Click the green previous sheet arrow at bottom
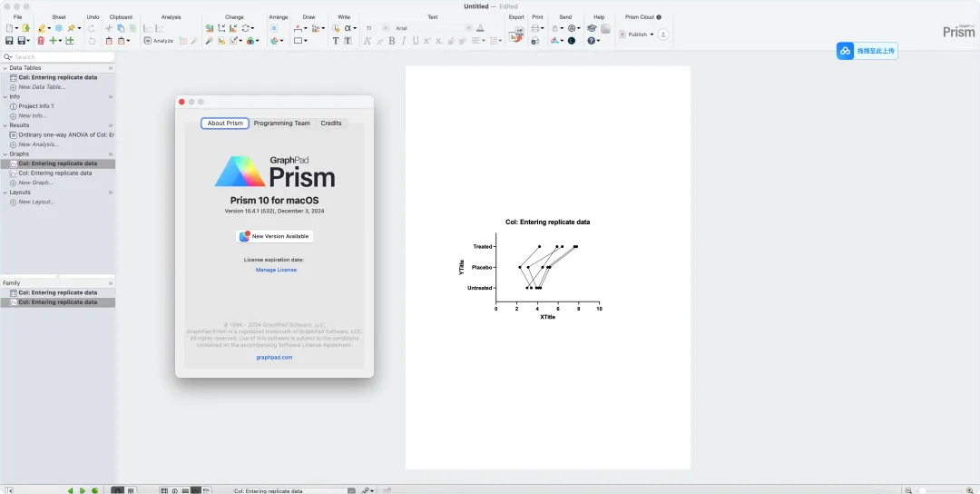This screenshot has height=494, width=980. (70, 491)
